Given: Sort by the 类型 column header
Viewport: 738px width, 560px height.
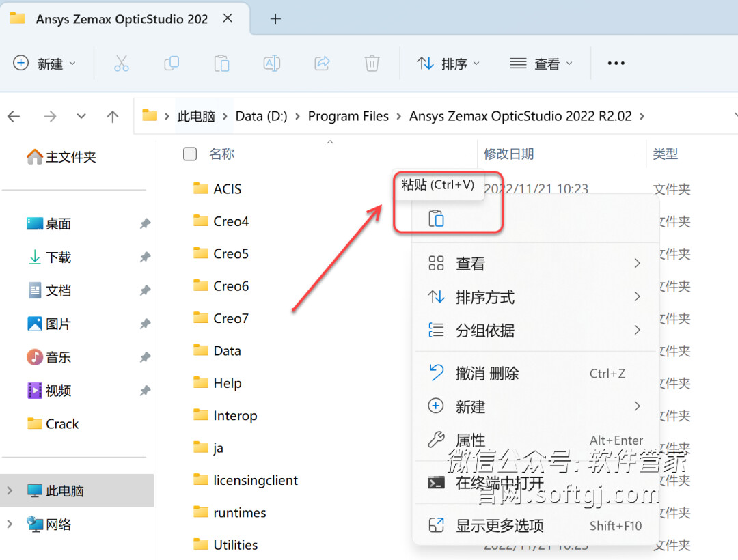Looking at the screenshot, I should pyautogui.click(x=665, y=154).
